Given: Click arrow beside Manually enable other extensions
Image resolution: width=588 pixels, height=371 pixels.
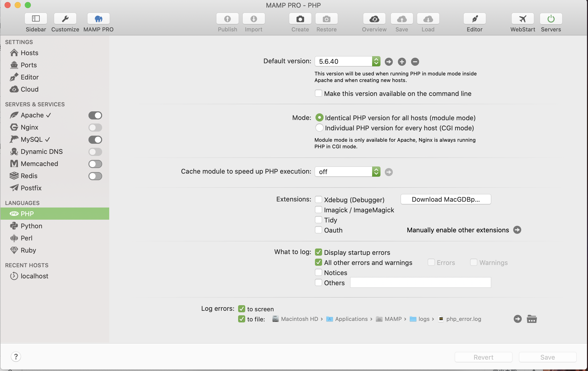Looking at the screenshot, I should [517, 230].
